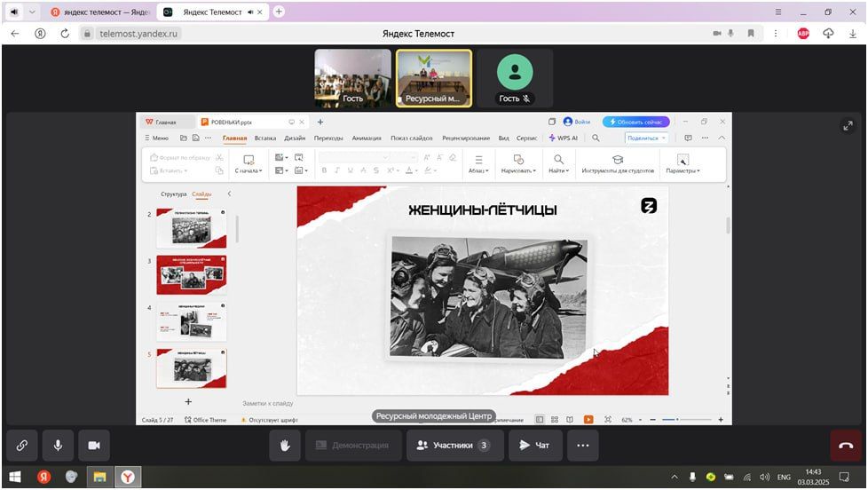Screen dimensions: 868x490
Task: Switch to reading view in WPS status bar
Action: tap(570, 420)
